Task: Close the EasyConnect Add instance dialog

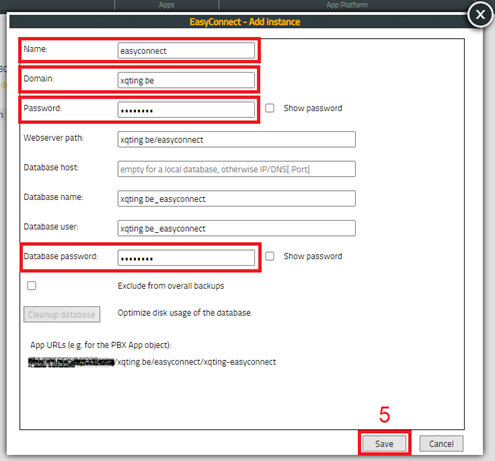Action: click(480, 15)
